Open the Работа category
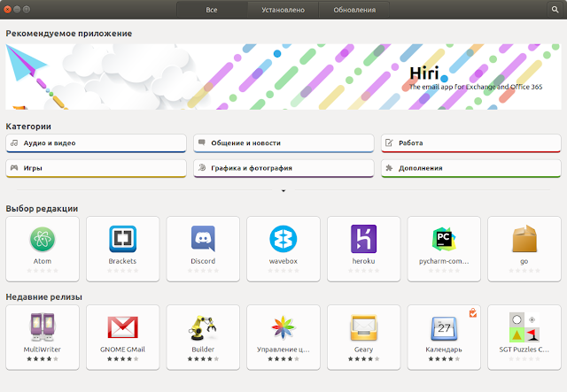Screen dimensions: 567x392 coord(470,143)
